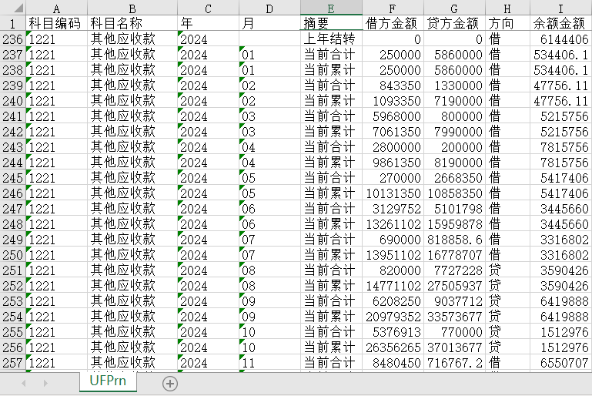Select column A header

[x=57, y=8]
